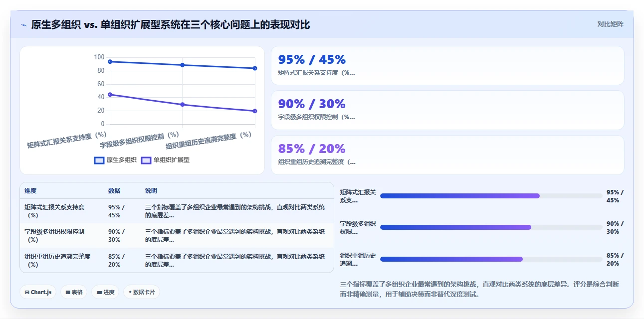Select the 85% / 20% data card

pyautogui.click(x=447, y=155)
